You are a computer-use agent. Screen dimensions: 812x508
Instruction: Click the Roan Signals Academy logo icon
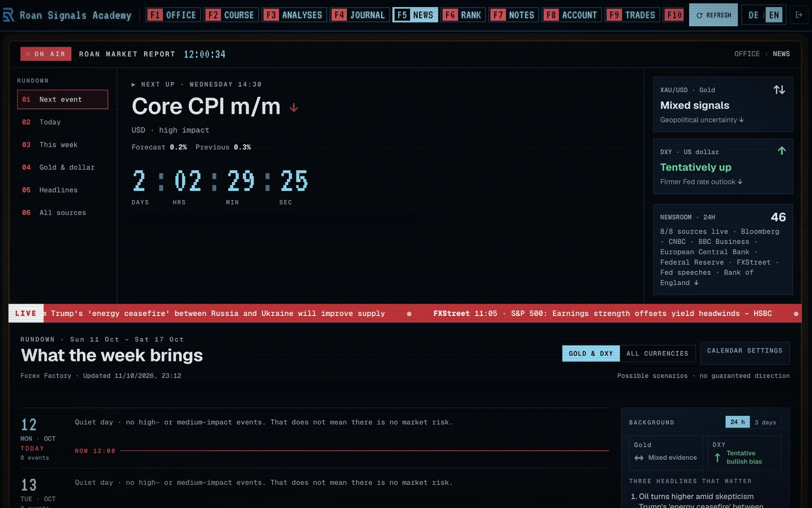[9, 15]
